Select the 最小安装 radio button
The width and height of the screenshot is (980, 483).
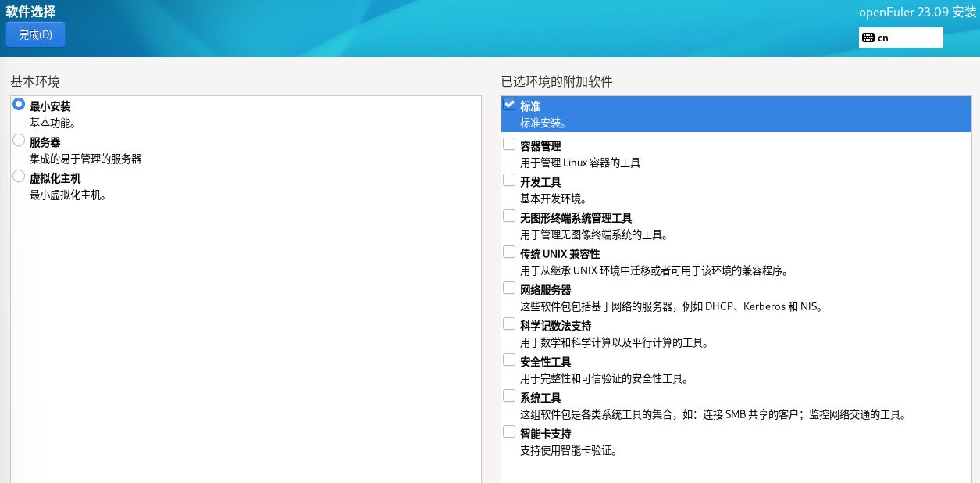coord(19,105)
